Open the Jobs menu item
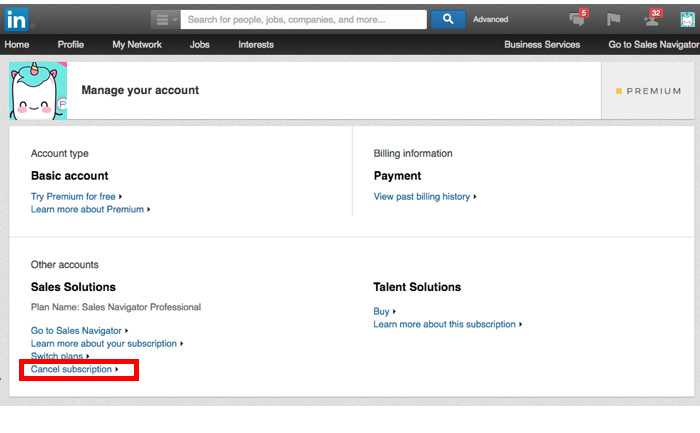This screenshot has height=433, width=700. (x=200, y=45)
